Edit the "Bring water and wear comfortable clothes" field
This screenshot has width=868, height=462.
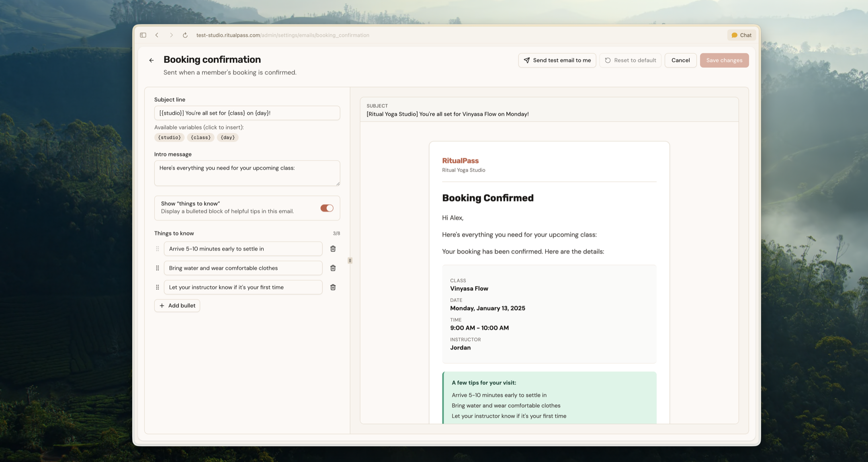coord(243,268)
